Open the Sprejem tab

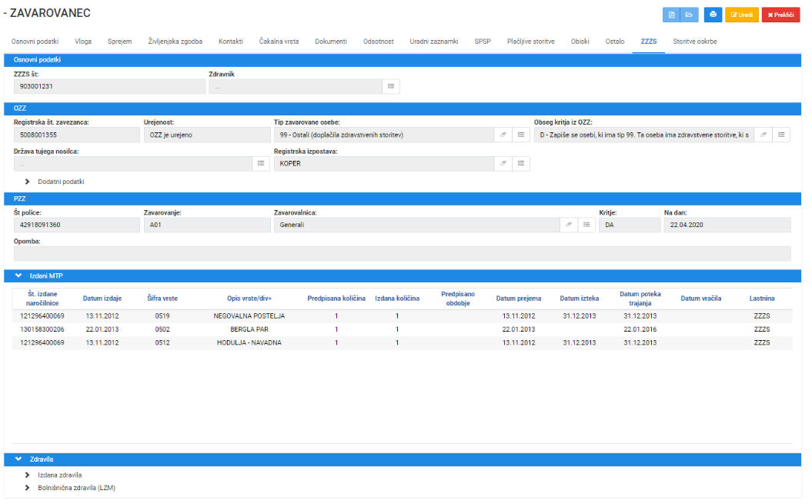(119, 42)
